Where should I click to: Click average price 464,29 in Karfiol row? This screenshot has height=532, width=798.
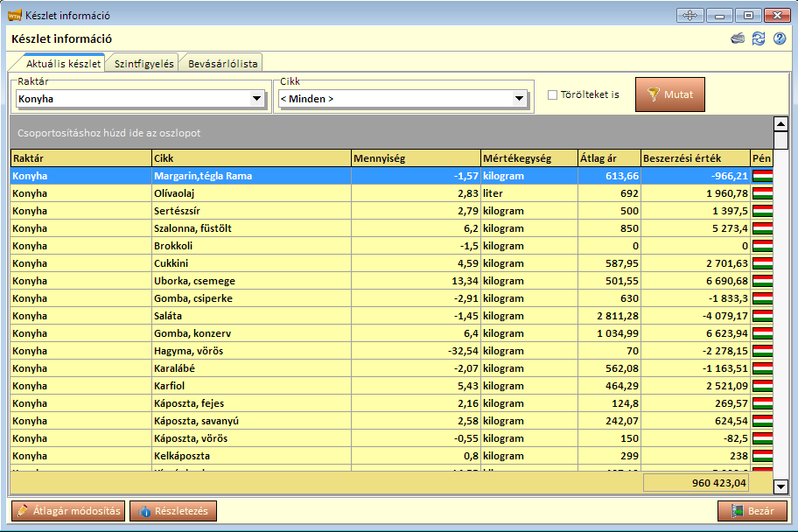[x=609, y=386]
